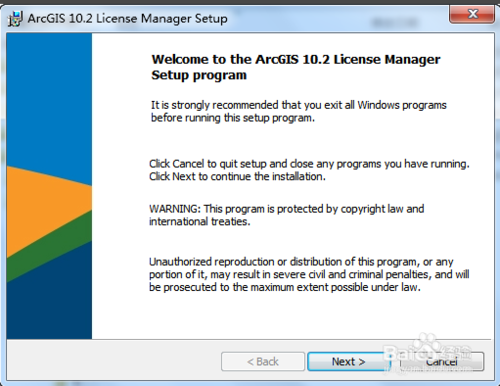Click the light blue top area of the banner
This screenshot has width=500, height=386.
point(49,97)
